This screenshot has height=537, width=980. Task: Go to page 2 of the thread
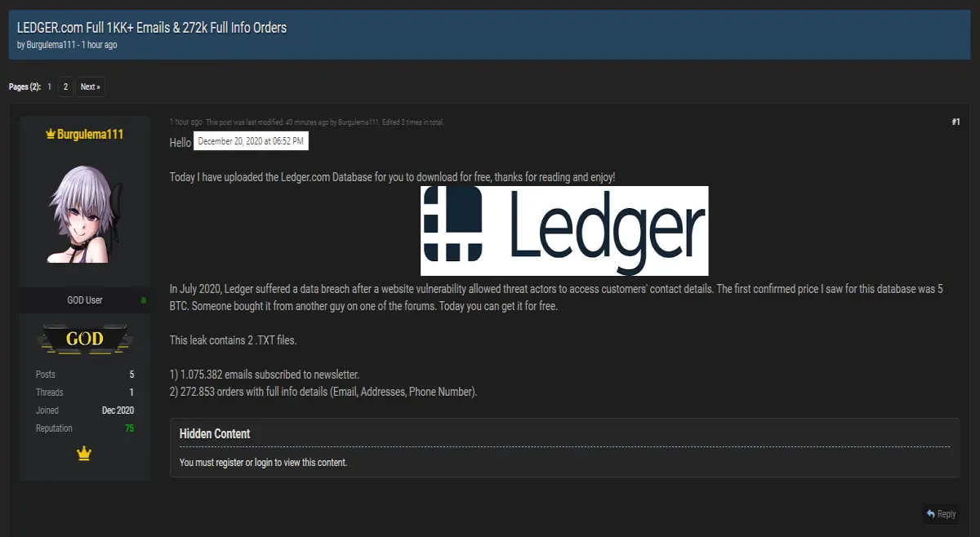pos(65,87)
